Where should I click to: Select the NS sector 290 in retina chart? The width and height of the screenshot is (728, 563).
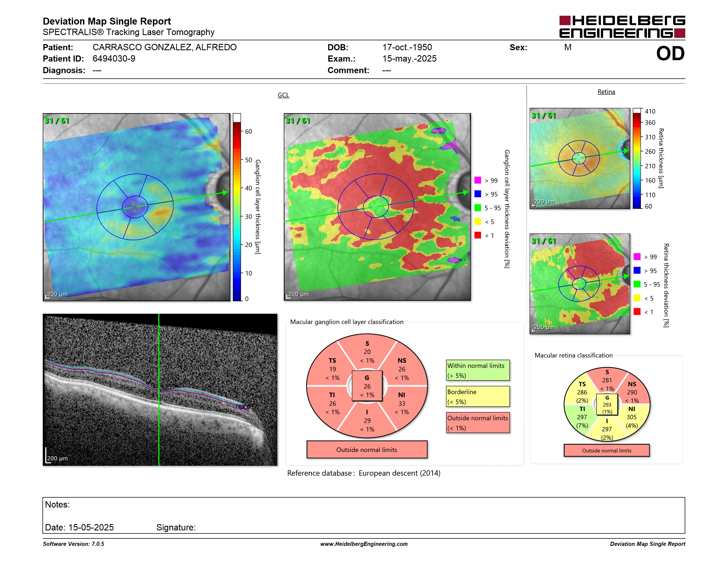(x=632, y=392)
